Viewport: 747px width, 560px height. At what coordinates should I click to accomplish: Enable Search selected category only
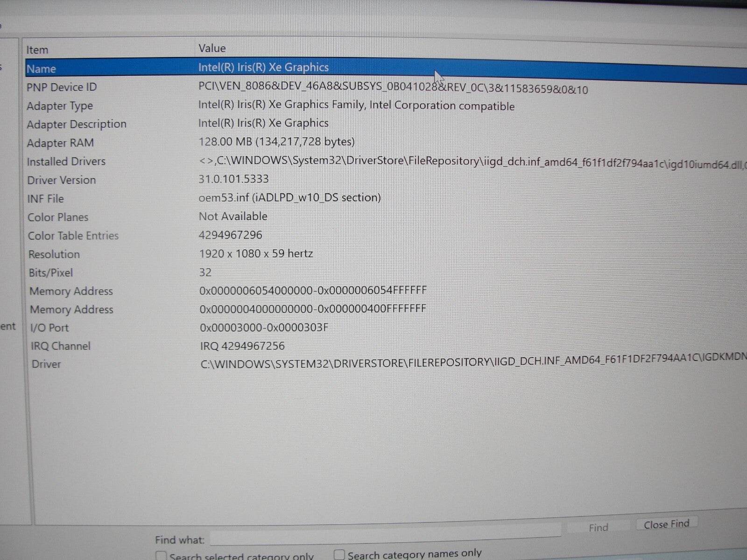[x=161, y=554]
